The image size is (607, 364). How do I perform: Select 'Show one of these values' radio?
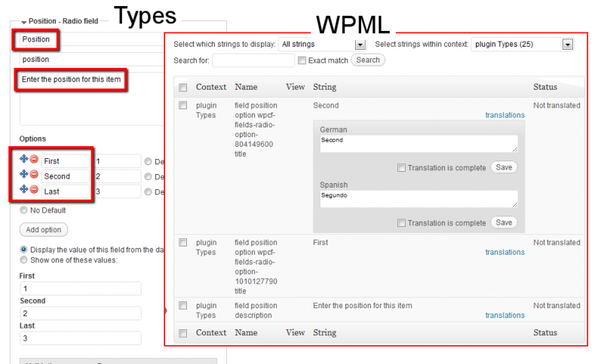point(23,260)
